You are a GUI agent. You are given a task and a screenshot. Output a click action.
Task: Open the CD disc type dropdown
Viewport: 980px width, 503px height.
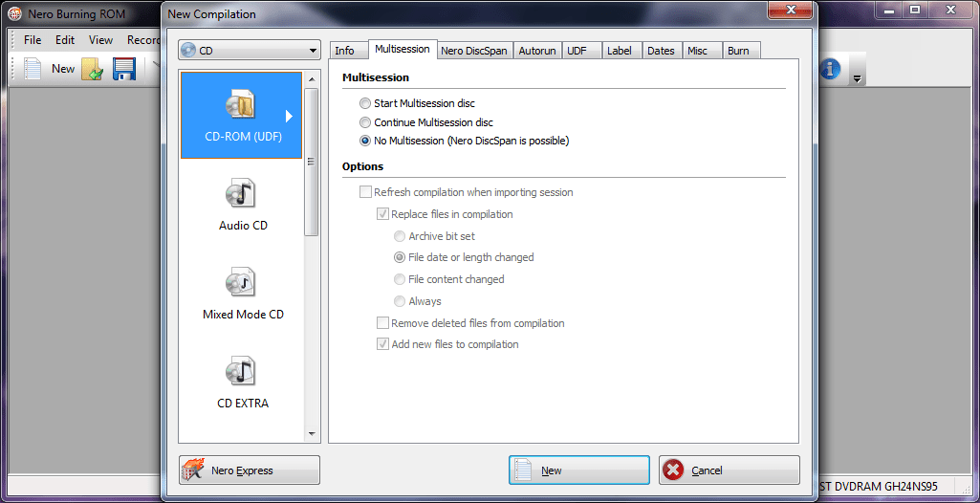250,51
